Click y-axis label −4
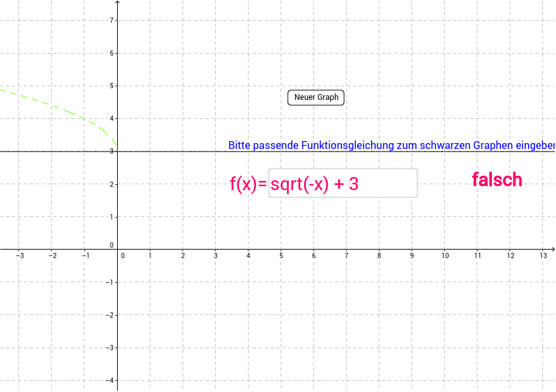Image resolution: width=556 pixels, height=392 pixels. [x=110, y=380]
